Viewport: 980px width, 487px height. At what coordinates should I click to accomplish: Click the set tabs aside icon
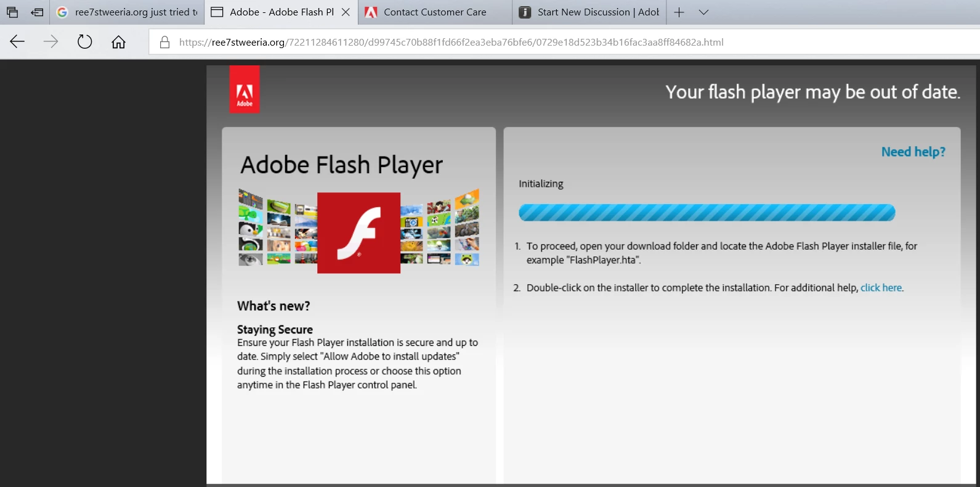coord(37,12)
